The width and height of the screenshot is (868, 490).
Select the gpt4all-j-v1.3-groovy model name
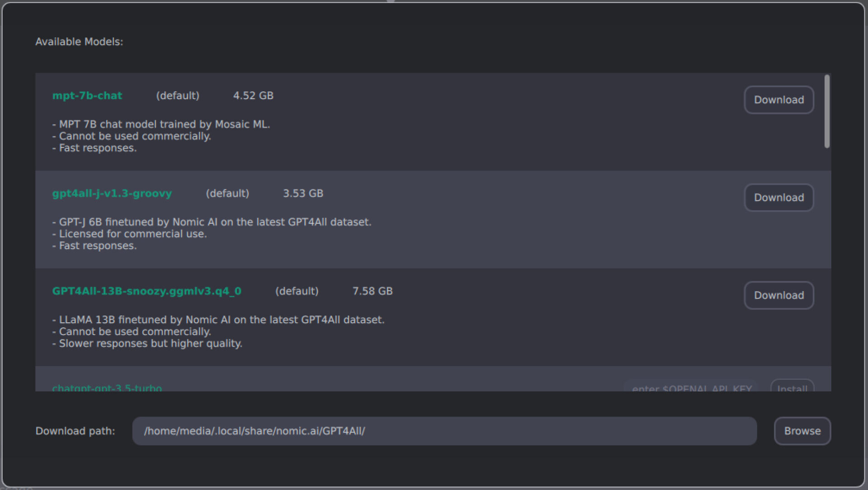point(112,193)
